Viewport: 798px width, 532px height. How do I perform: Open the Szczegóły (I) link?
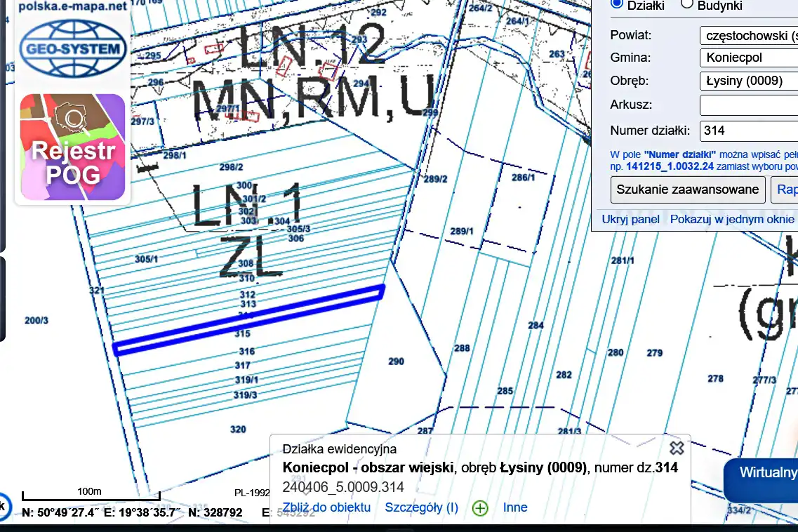(421, 507)
